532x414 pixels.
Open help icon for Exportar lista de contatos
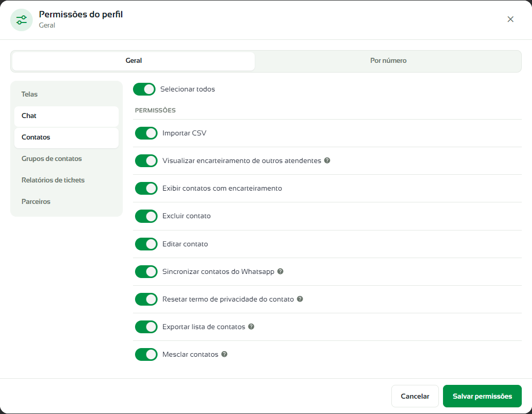pos(251,327)
